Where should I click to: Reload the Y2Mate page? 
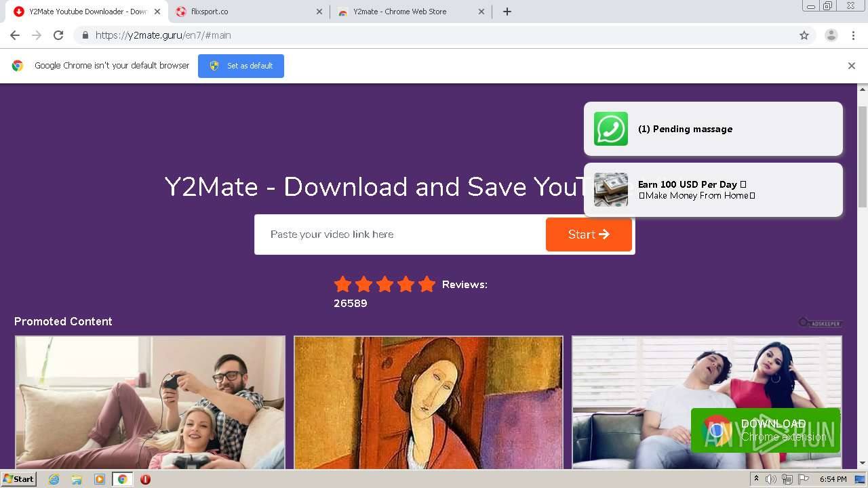coord(58,35)
